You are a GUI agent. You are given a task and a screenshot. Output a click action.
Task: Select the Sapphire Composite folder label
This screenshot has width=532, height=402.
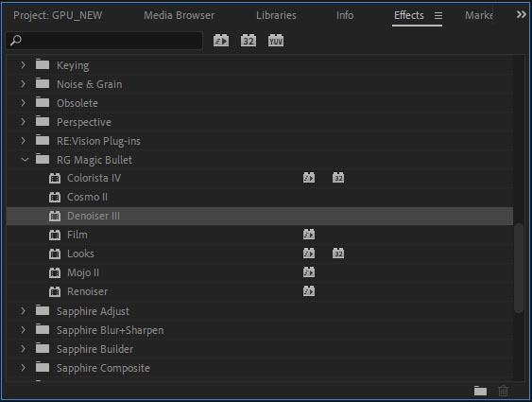point(103,368)
